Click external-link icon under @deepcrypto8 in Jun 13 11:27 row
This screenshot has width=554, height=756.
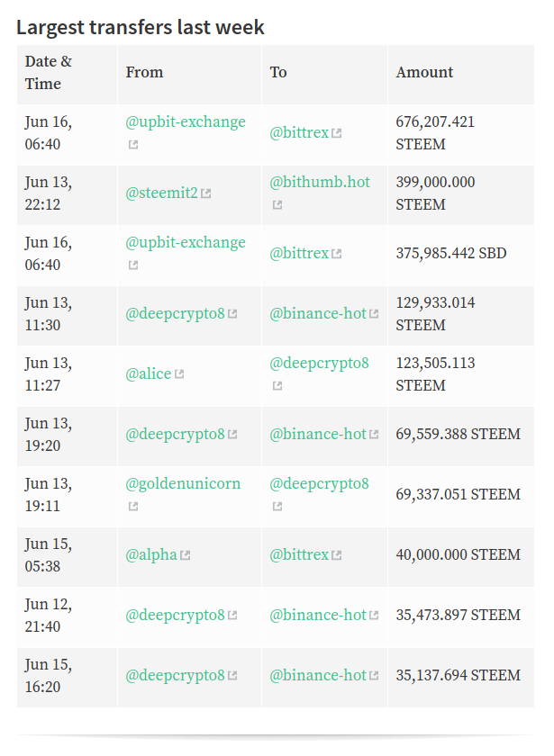coord(277,385)
